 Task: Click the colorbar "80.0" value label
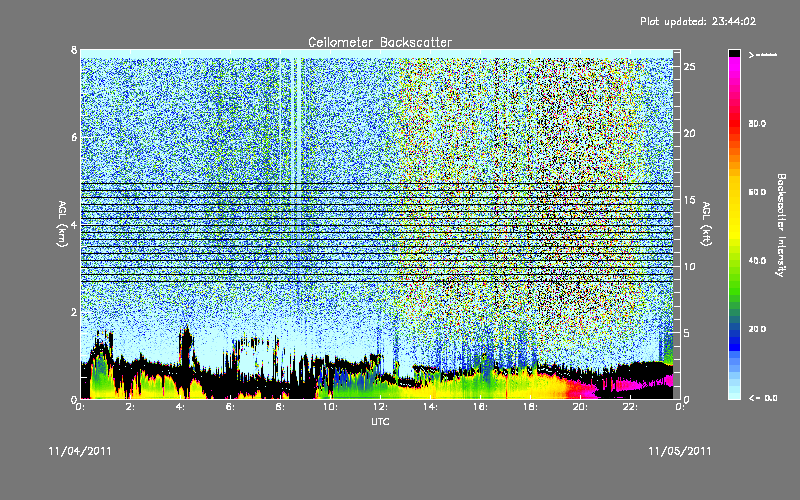757,123
